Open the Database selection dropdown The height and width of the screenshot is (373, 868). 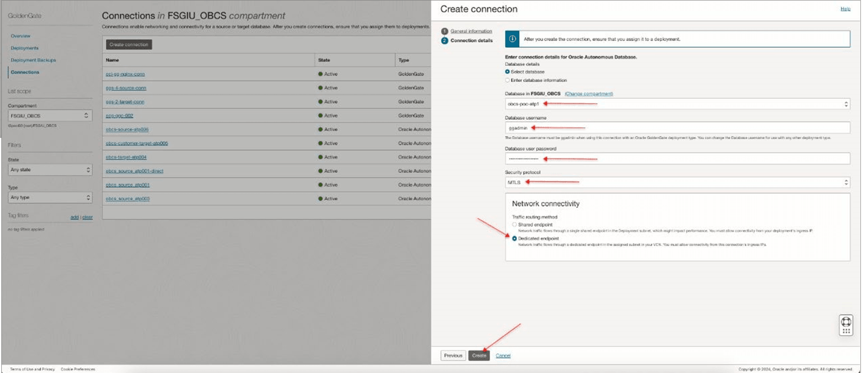(677, 104)
